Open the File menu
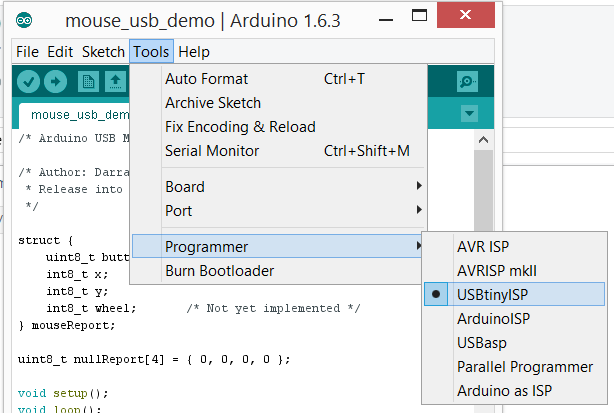Image resolution: width=614 pixels, height=413 pixels. pyautogui.click(x=27, y=52)
